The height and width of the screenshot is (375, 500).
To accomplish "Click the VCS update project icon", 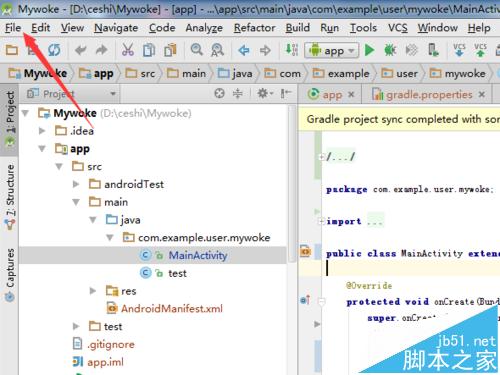I will 459,50.
